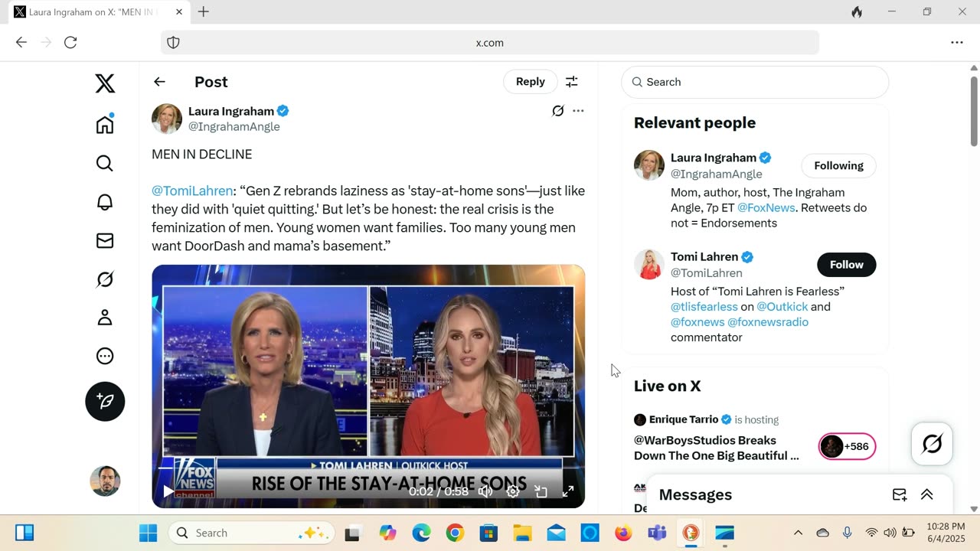Viewport: 980px width, 551px height.
Task: Open File Explorer from taskbar
Action: (522, 533)
